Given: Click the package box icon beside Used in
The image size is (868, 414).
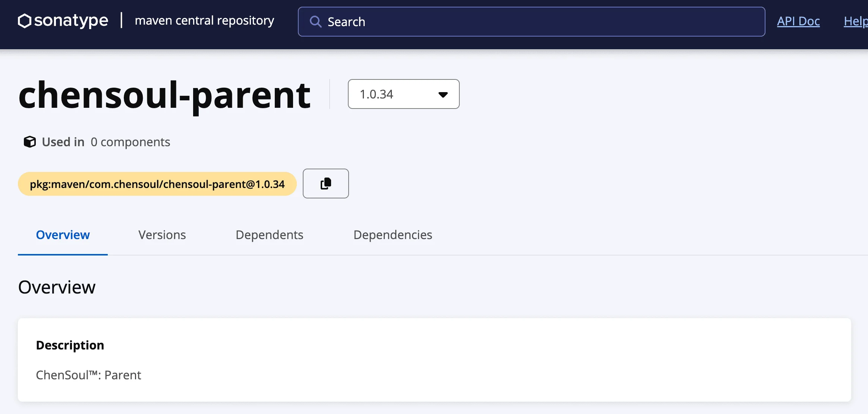Looking at the screenshot, I should click(30, 142).
